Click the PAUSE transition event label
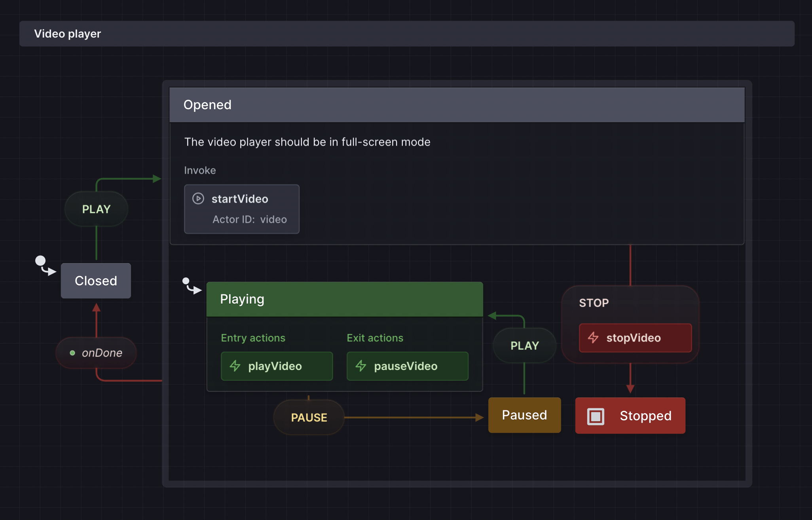 pyautogui.click(x=309, y=418)
